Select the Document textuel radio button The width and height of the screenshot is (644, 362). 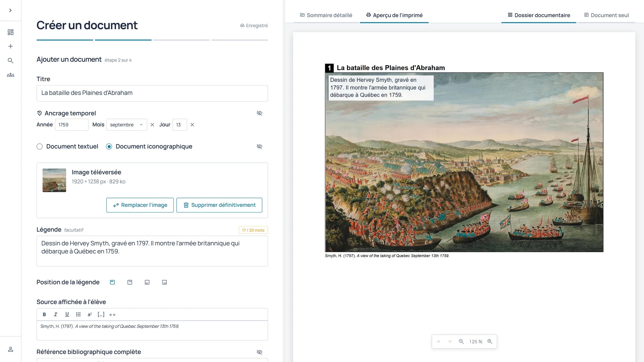point(39,146)
